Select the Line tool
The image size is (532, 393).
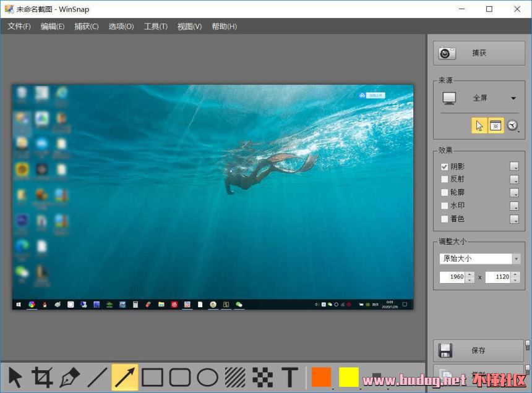click(x=97, y=377)
